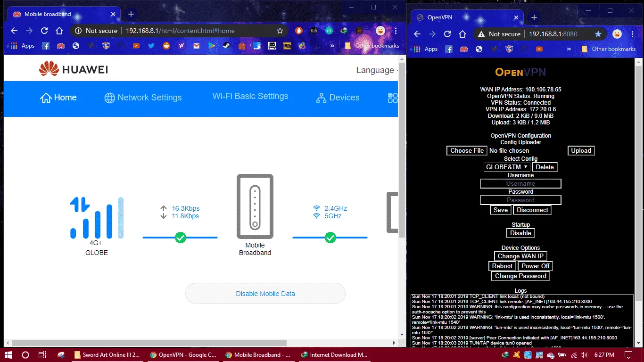Screen dimensions: 644x362
Task: Open Other bookmarks folder in OpenVPN window
Action: (608, 49)
